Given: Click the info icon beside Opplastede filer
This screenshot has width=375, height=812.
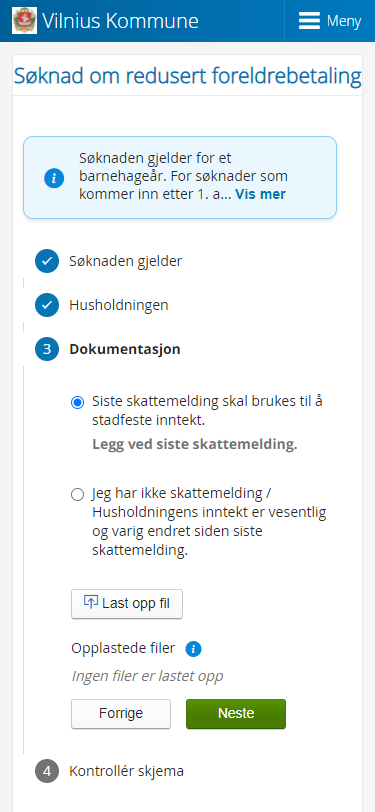Looking at the screenshot, I should click(x=193, y=649).
